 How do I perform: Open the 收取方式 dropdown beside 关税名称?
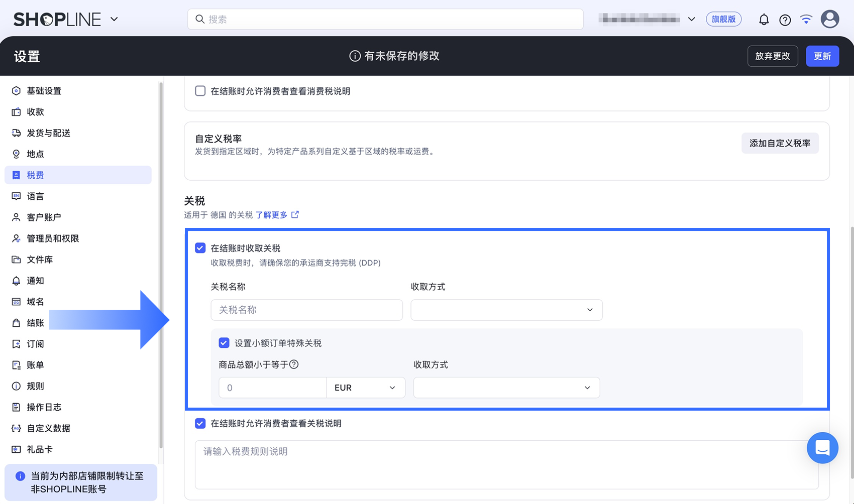(x=506, y=310)
